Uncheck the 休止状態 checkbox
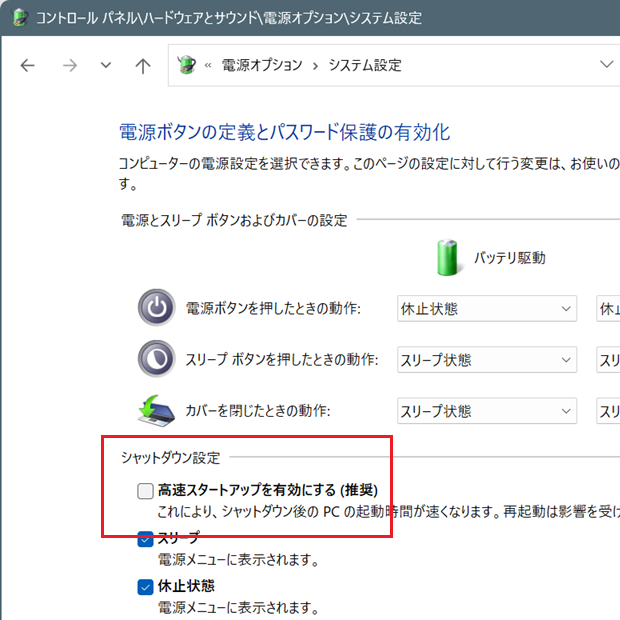Screen dimensions: 620x620 pyautogui.click(x=146, y=587)
